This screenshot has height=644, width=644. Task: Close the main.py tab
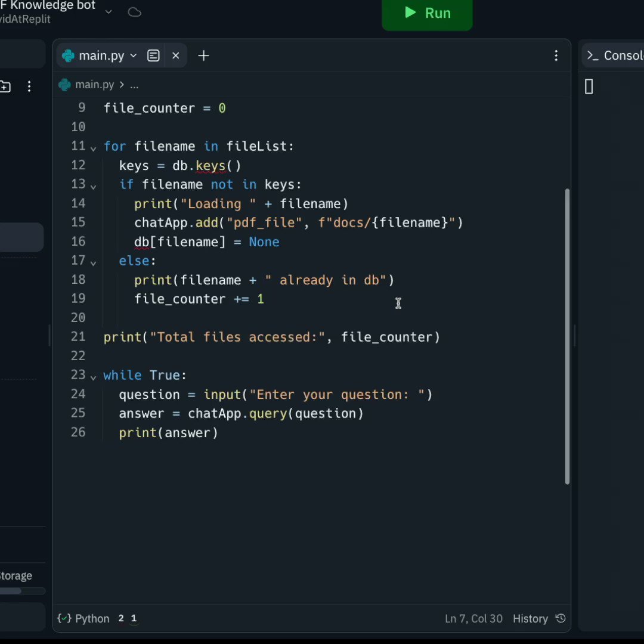pyautogui.click(x=175, y=55)
